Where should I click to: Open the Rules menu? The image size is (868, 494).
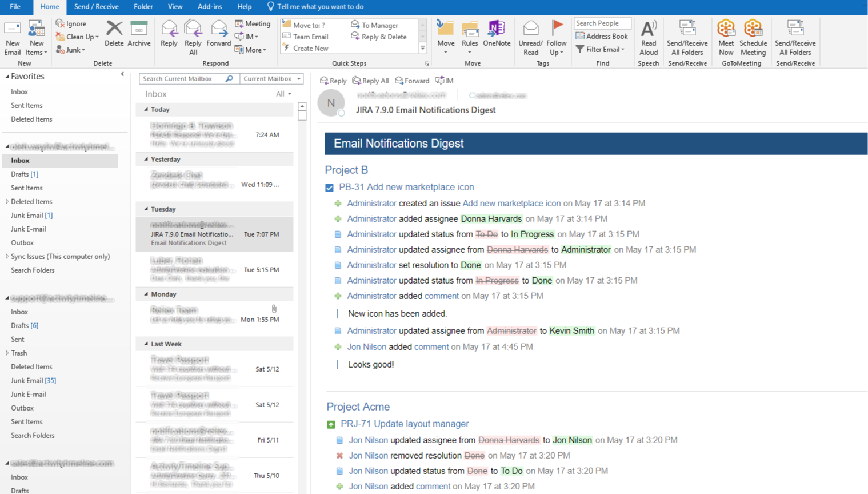point(470,38)
